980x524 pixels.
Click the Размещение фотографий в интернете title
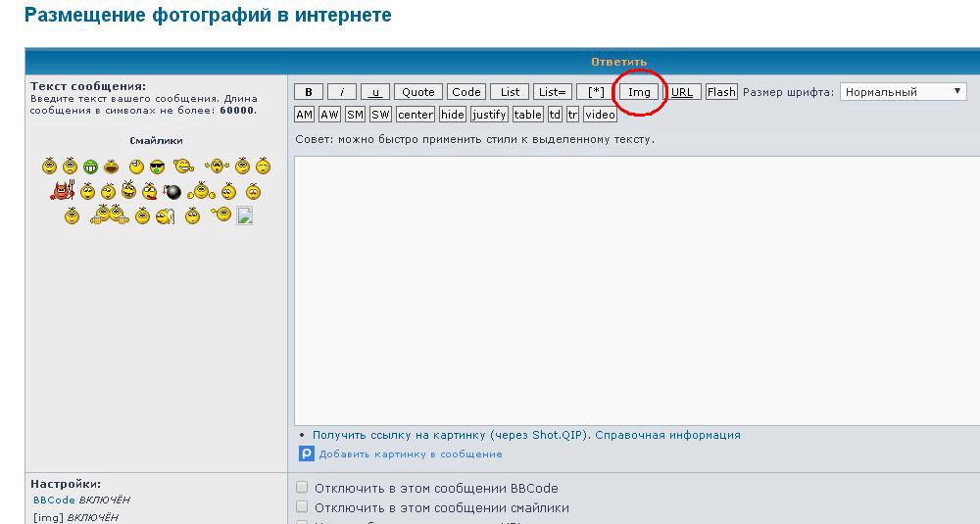click(208, 15)
